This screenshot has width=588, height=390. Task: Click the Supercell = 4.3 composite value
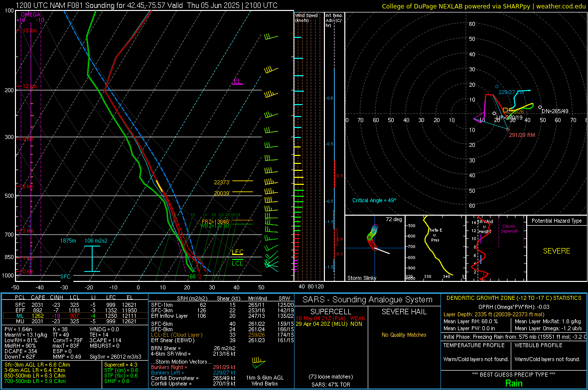point(121,365)
